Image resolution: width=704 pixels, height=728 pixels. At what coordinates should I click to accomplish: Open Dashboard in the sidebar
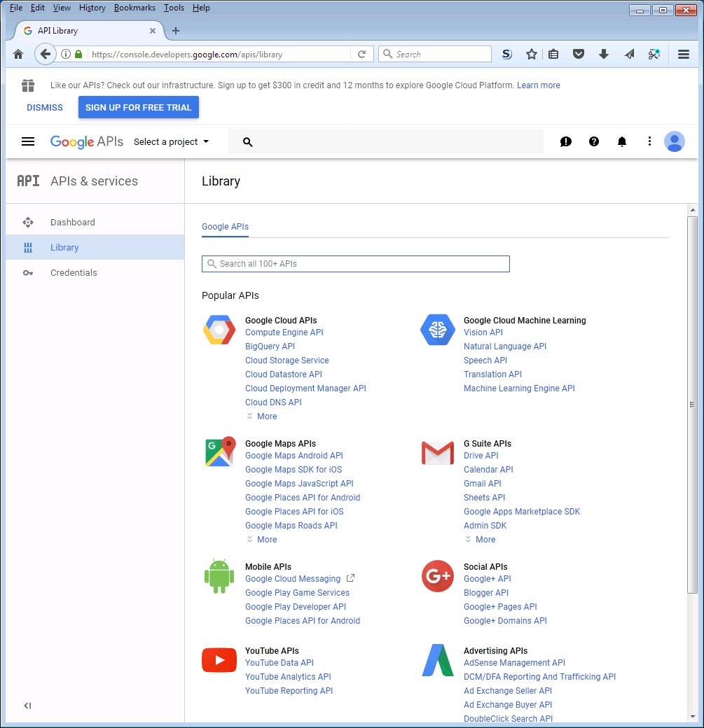point(95,222)
